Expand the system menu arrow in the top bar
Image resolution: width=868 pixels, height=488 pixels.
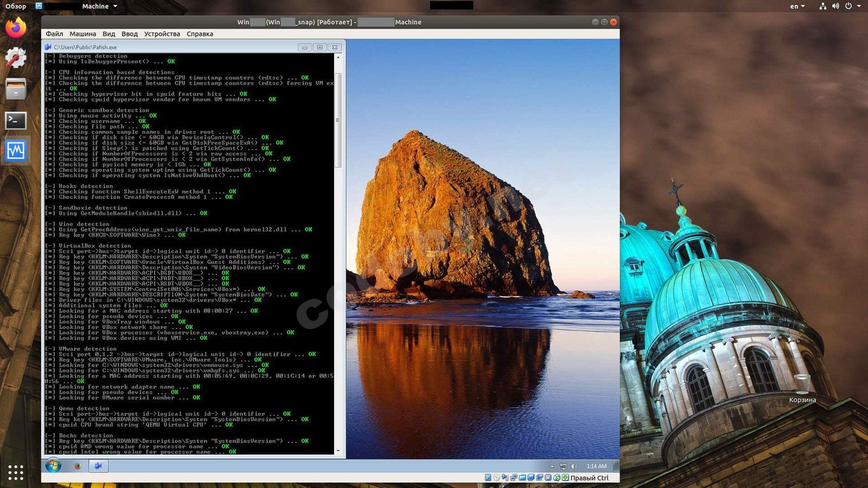coord(859,6)
